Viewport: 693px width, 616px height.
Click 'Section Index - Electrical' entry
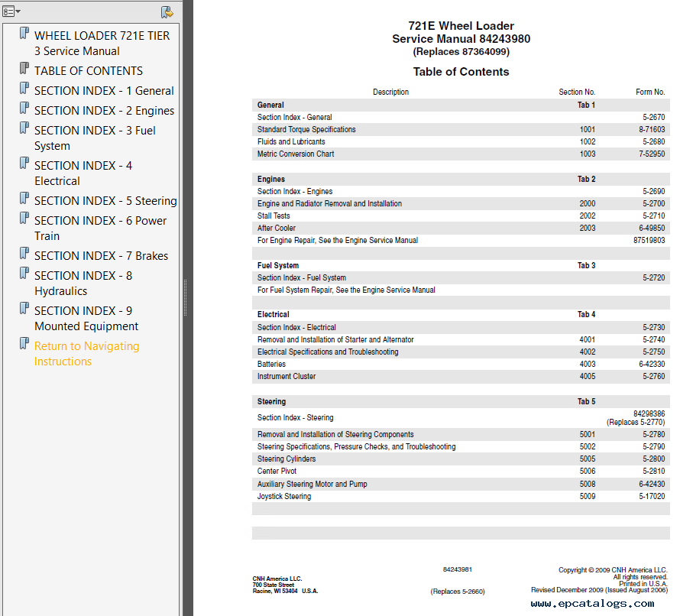coord(296,327)
